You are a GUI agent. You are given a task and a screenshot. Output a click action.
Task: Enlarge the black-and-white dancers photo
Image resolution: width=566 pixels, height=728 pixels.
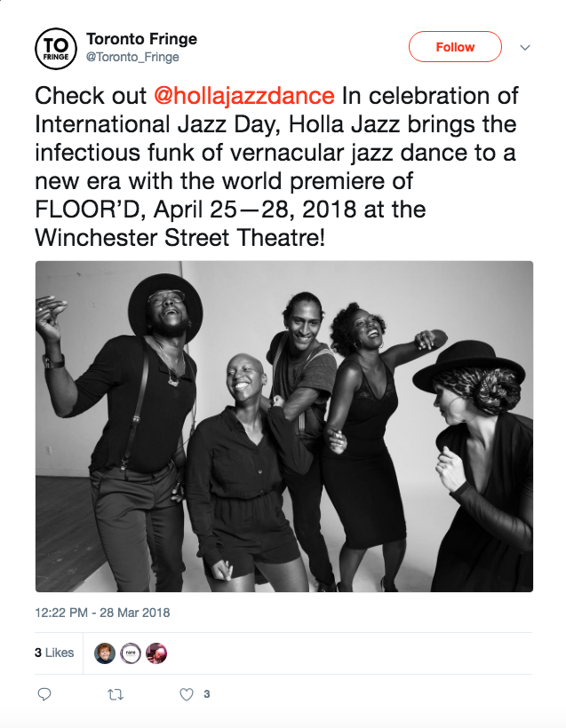point(284,426)
